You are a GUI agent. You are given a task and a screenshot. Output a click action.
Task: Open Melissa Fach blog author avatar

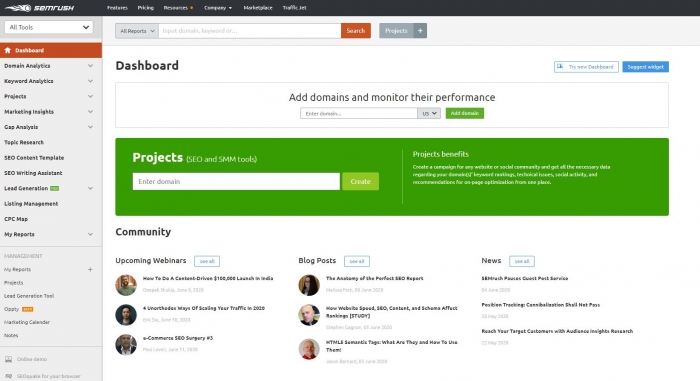pos(309,285)
